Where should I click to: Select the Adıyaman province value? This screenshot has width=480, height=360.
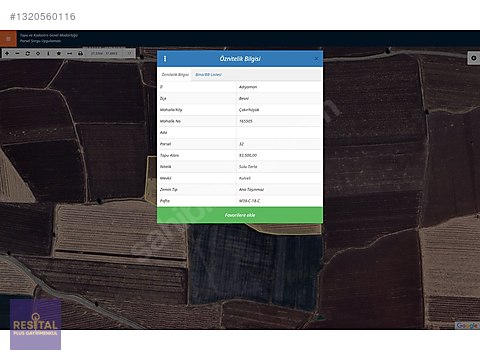pyautogui.click(x=248, y=87)
